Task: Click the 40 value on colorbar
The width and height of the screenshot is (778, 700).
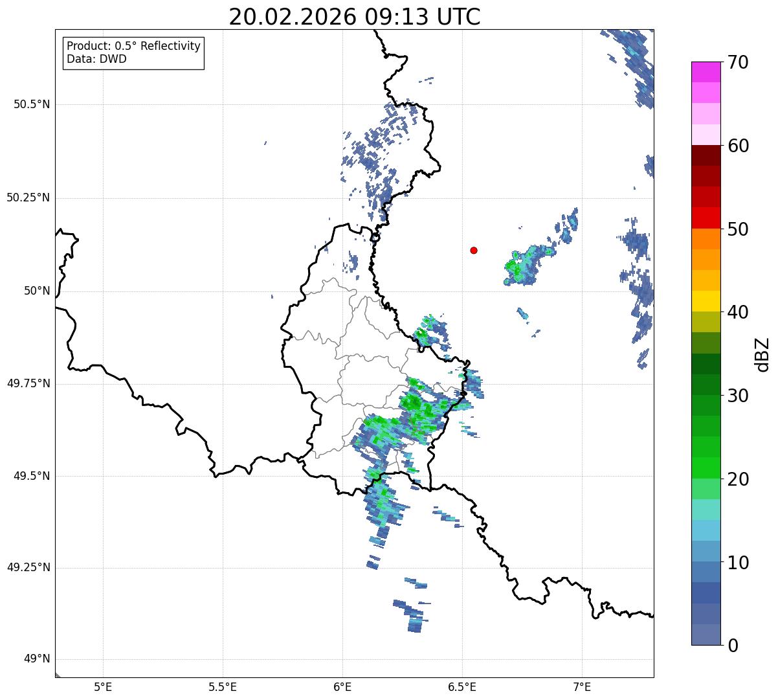Action: (x=738, y=312)
